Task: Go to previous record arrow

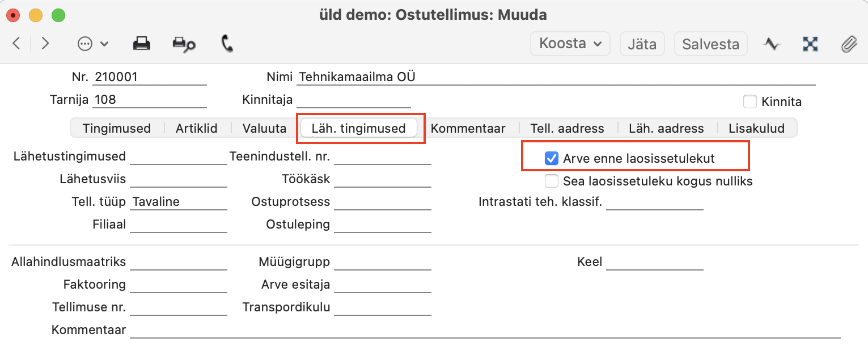Action: [x=16, y=44]
